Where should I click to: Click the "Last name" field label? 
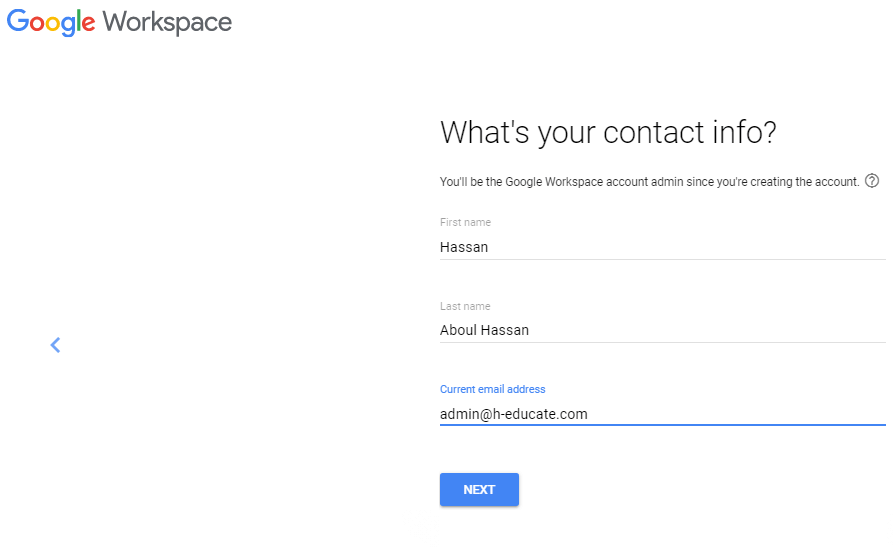pyautogui.click(x=465, y=306)
